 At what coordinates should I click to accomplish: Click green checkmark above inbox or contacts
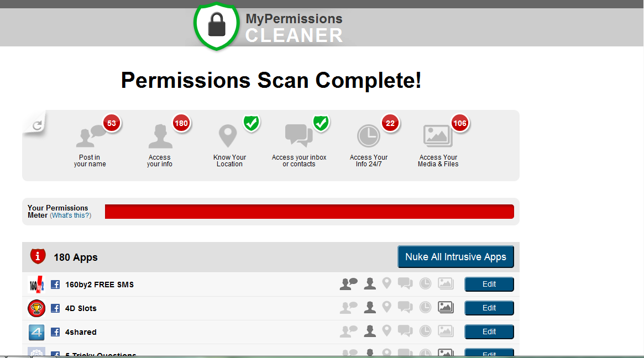(x=321, y=123)
